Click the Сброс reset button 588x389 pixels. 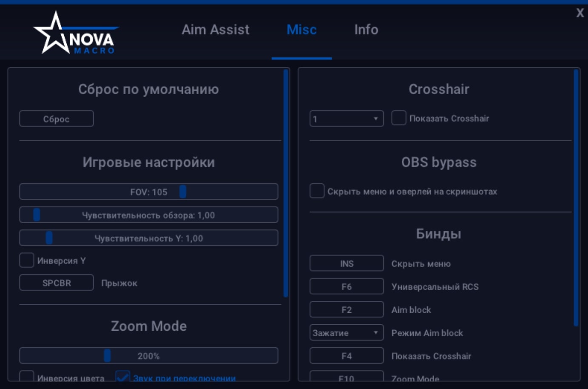click(x=57, y=119)
